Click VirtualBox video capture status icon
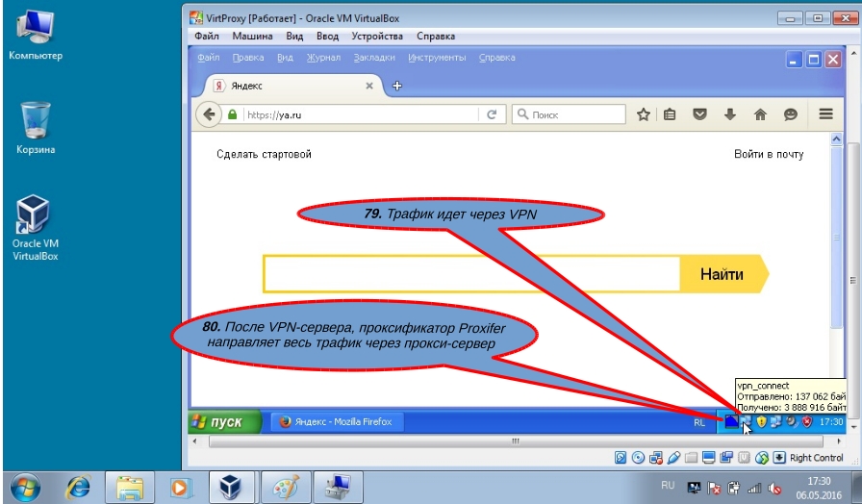 (x=726, y=457)
